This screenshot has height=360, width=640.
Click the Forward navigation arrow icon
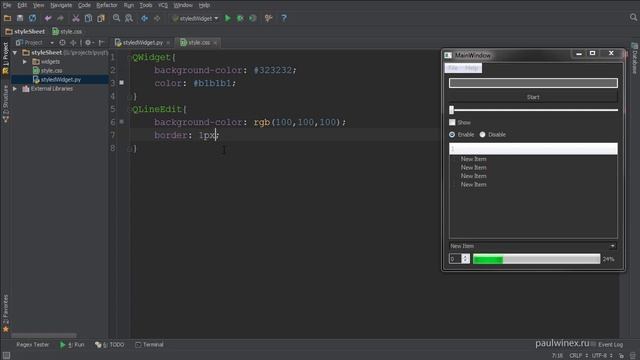tap(157, 18)
